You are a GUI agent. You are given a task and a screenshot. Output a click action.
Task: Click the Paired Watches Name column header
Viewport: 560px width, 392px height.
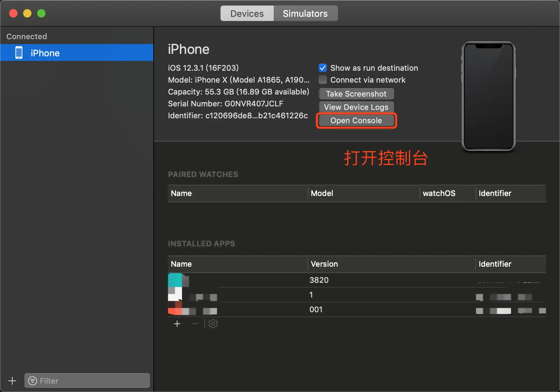[238, 193]
